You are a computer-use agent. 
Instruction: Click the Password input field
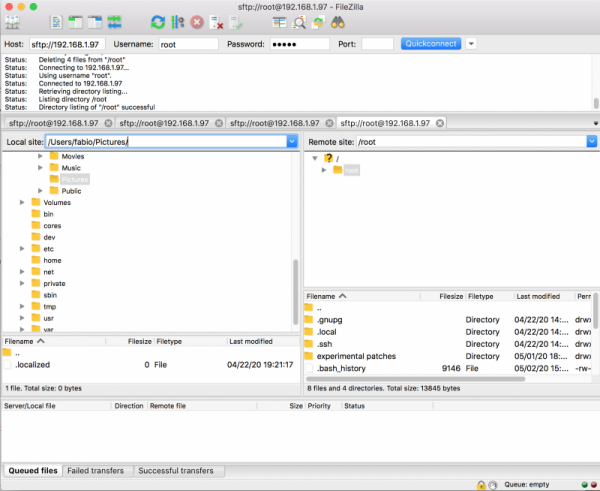[x=300, y=44]
